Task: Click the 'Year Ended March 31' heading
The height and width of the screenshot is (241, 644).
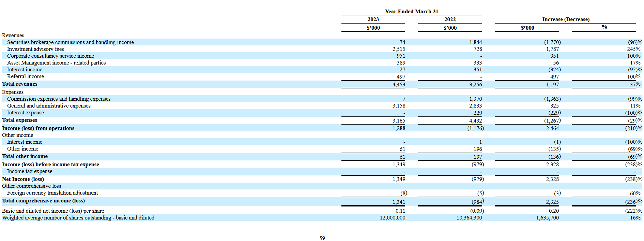Action: pos(412,12)
